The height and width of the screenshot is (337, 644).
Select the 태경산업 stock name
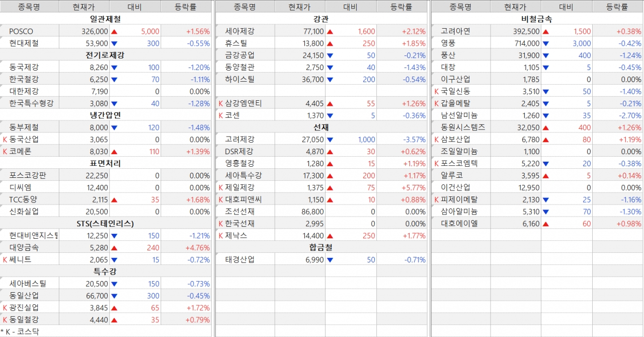(239, 260)
